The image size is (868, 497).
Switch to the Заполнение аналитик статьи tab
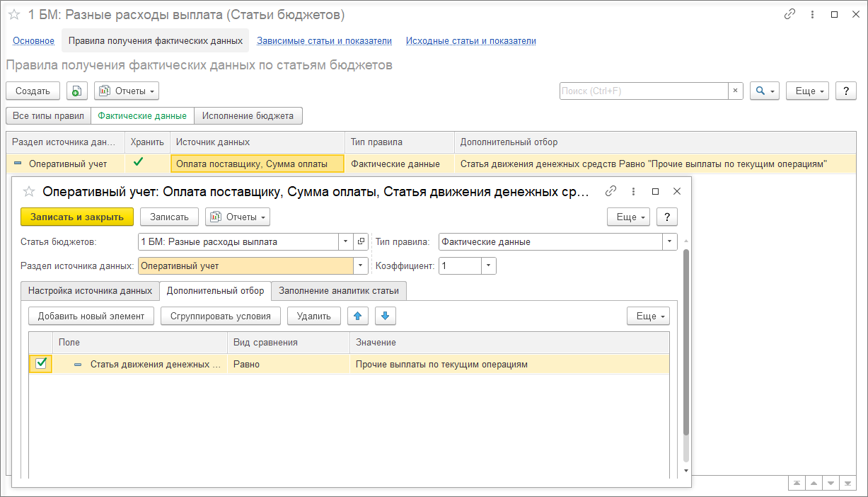pyautogui.click(x=339, y=290)
